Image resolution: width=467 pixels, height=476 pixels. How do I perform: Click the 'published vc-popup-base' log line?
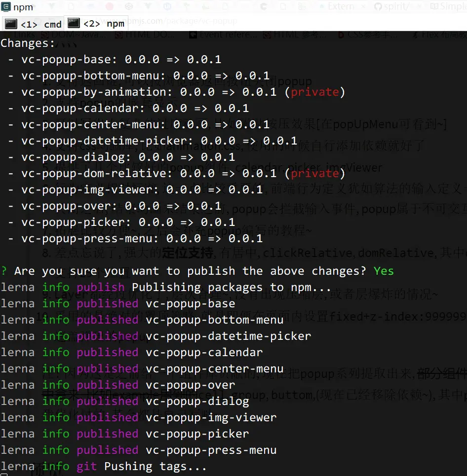pos(118,304)
